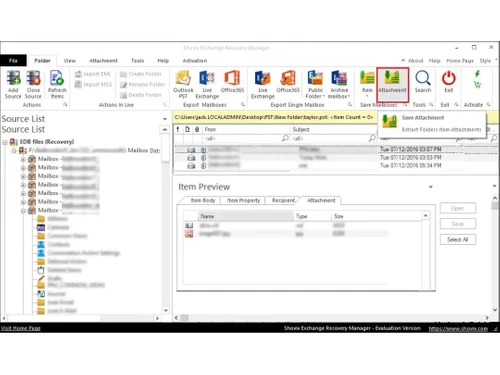Open the Item Preview panel dropdown arrow
The width and height of the screenshot is (500, 375).
[431, 187]
